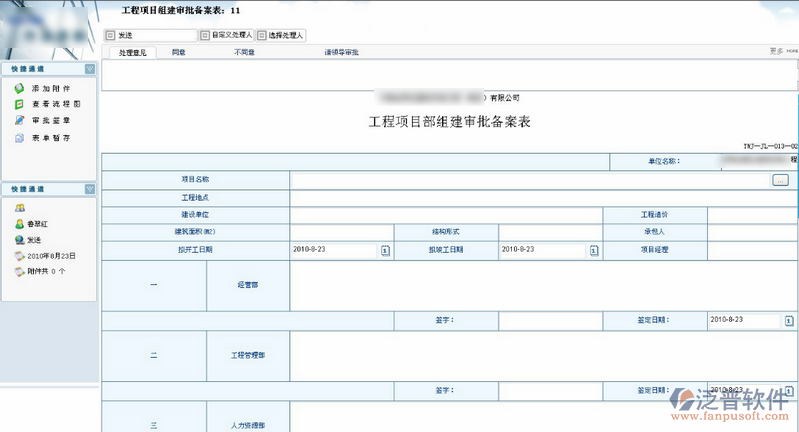This screenshot has width=799, height=432.
Task: Click the 更多 (more) link
Action: coord(776,51)
